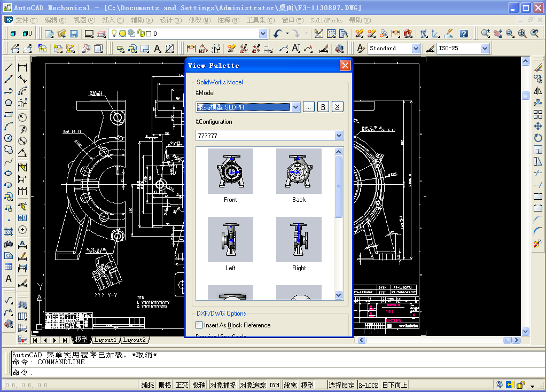Switch to the Layout1 tab
Screen dimensions: 546x392
[x=105, y=340]
